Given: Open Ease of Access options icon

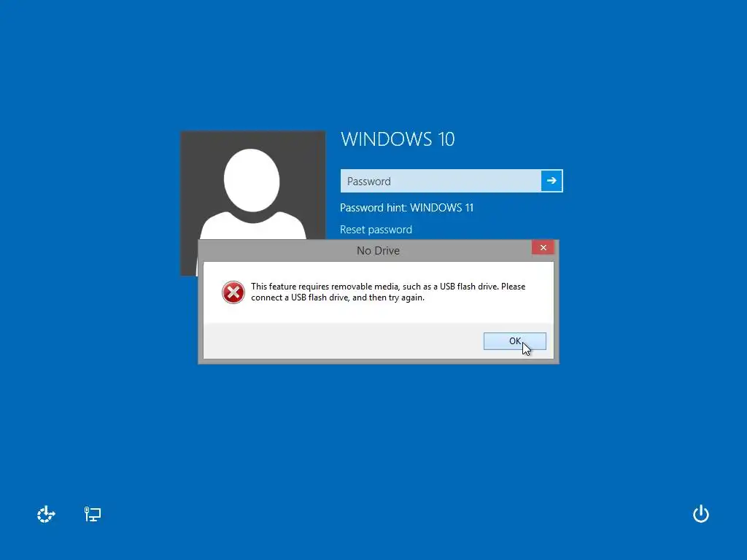Looking at the screenshot, I should pos(46,514).
